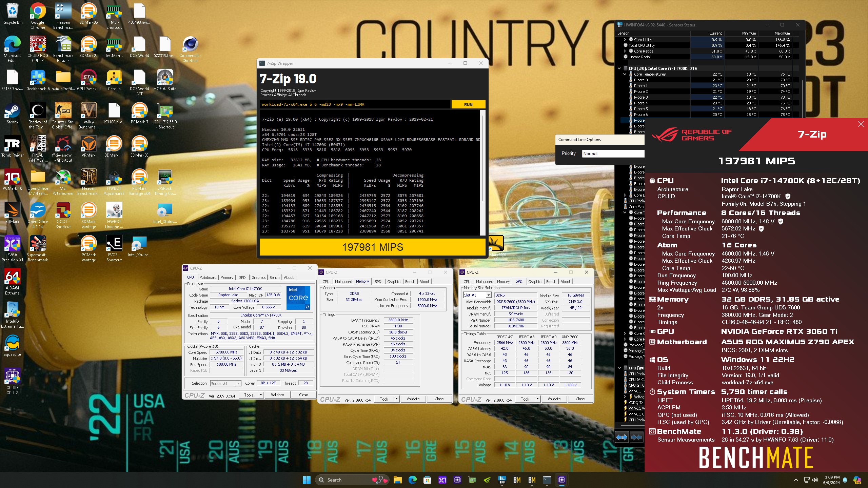The width and height of the screenshot is (868, 488).
Task: Click the 197981 MIPS yellow result bar
Action: [373, 247]
